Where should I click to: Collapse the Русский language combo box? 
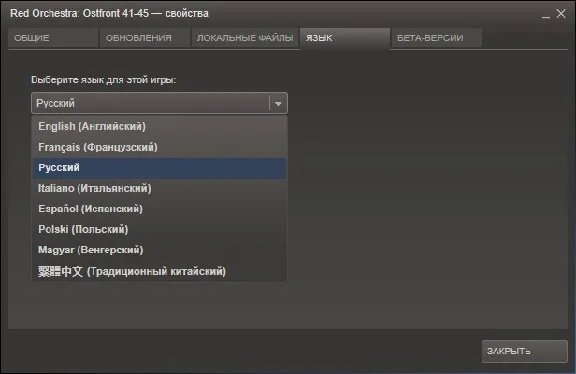click(x=159, y=103)
